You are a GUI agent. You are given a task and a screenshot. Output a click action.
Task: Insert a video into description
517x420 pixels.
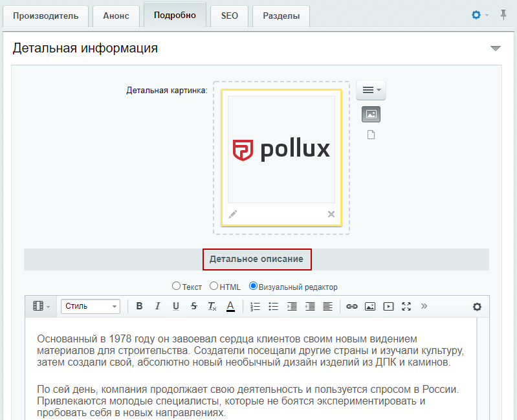pos(388,306)
